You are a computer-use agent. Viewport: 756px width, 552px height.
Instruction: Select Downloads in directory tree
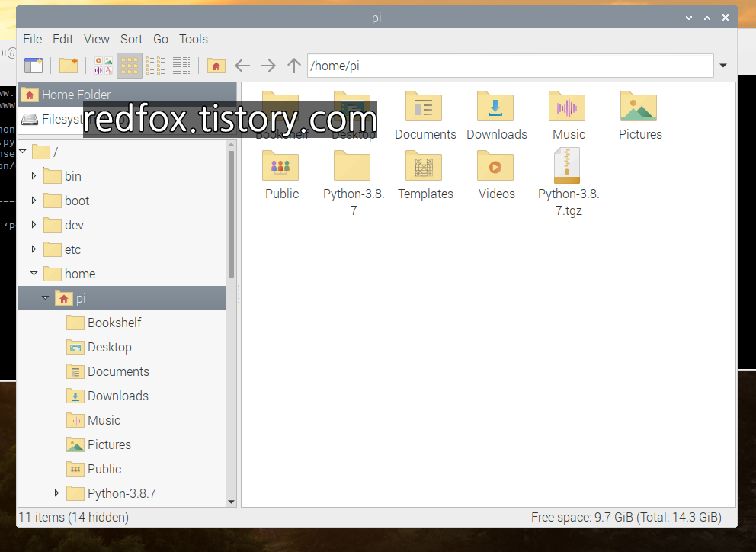117,396
